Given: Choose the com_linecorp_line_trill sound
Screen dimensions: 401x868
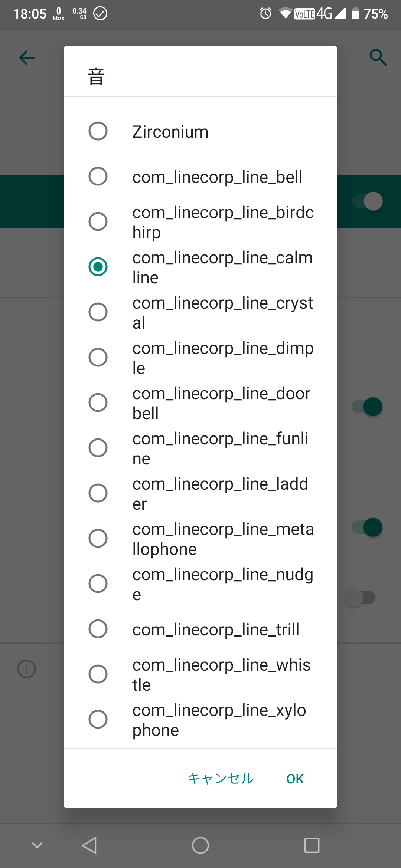Looking at the screenshot, I should 98,629.
